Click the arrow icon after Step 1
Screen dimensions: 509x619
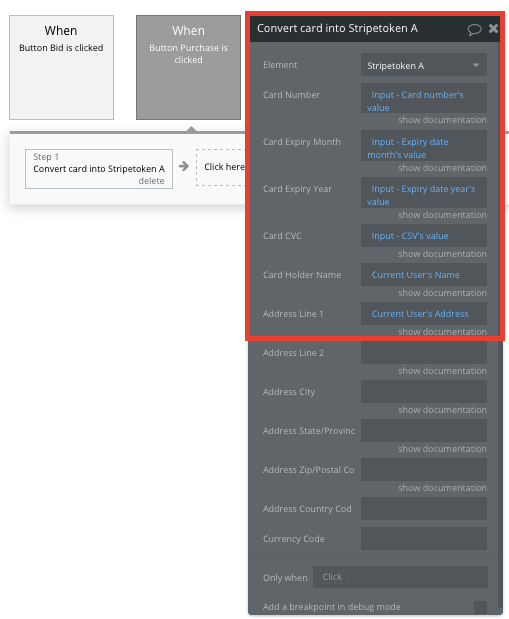(x=184, y=166)
